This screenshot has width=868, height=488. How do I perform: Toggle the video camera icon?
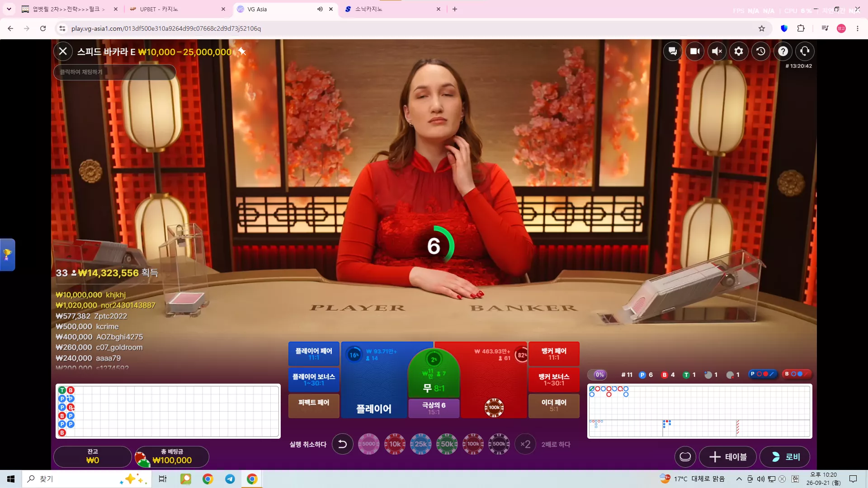click(695, 52)
